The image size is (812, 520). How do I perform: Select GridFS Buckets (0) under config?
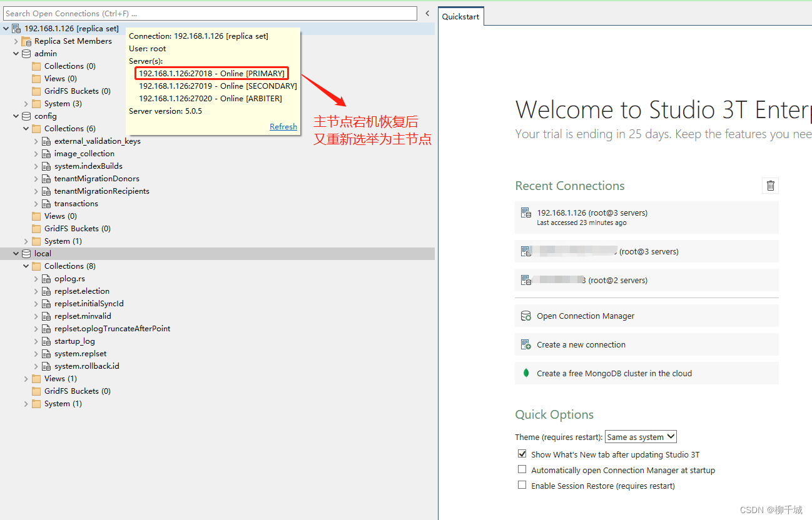(x=78, y=229)
